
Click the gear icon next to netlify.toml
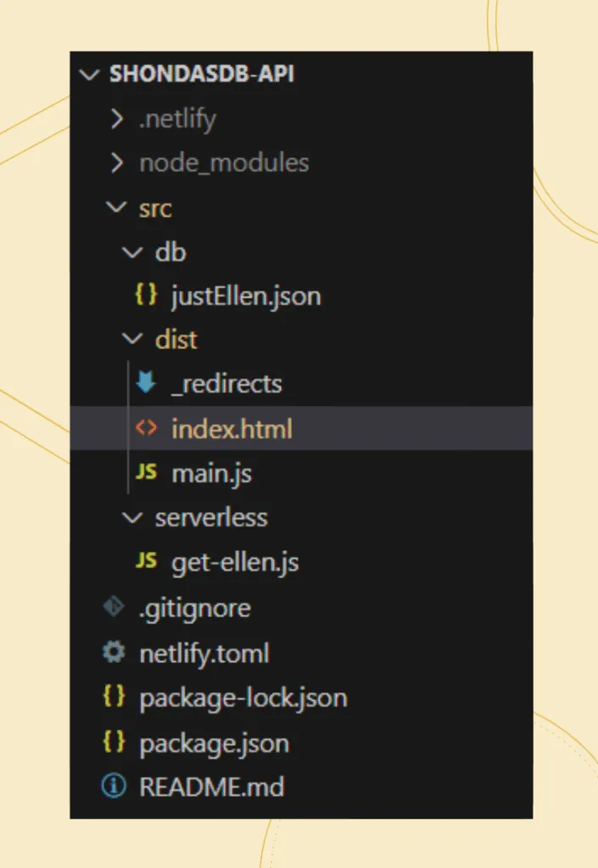(115, 652)
